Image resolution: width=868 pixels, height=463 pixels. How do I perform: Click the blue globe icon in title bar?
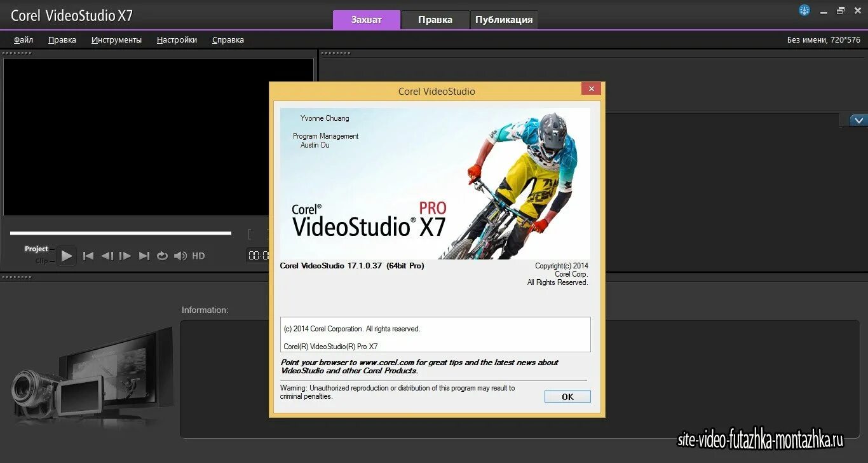(x=804, y=10)
